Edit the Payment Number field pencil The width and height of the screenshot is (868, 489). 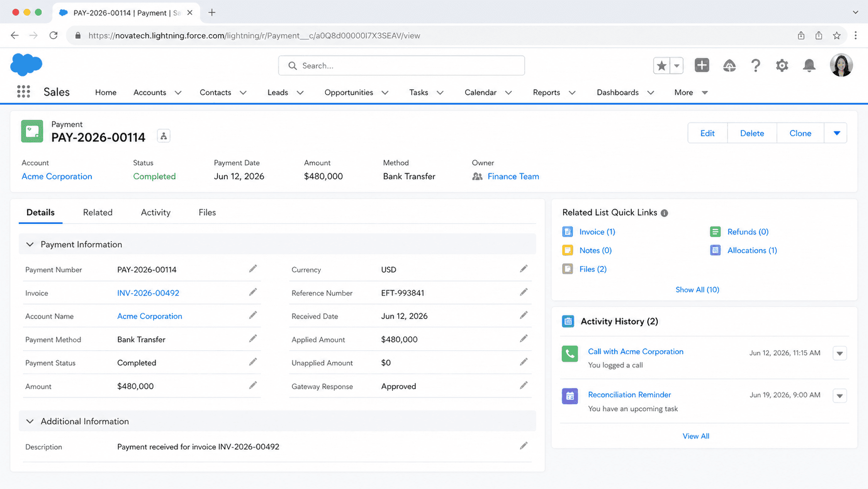253,269
